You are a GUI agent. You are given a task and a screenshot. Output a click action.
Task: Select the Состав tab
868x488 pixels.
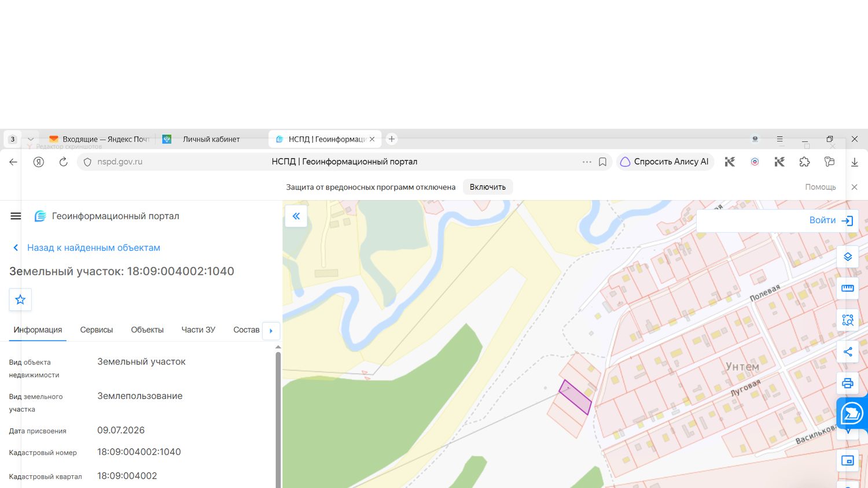pos(247,330)
